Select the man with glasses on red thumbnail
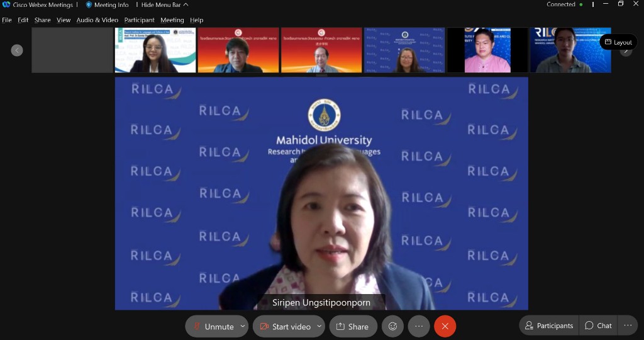The height and width of the screenshot is (340, 644). point(238,50)
